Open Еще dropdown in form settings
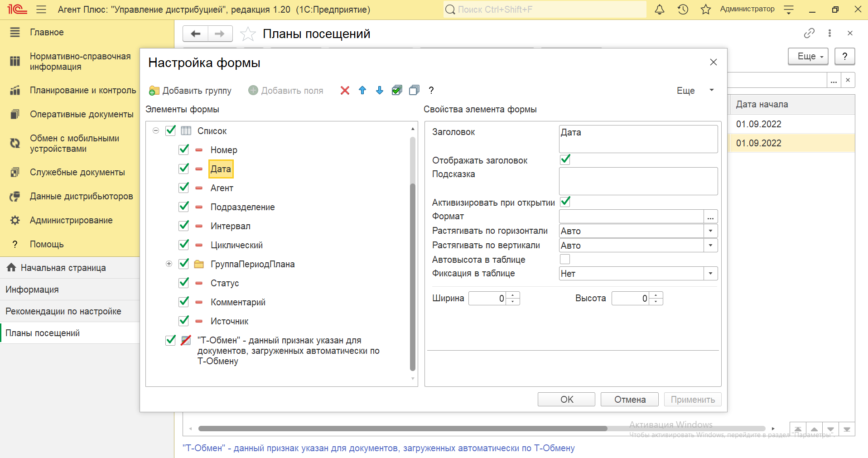Viewport: 868px width, 458px height. coord(695,91)
